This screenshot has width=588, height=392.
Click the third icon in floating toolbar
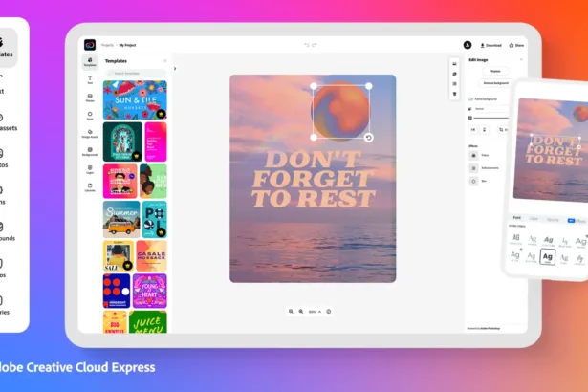(454, 84)
